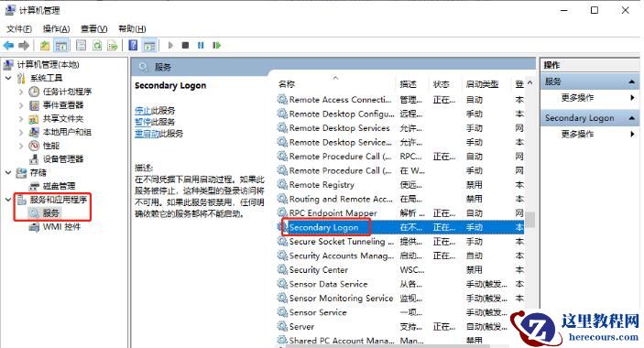Select Secure Socket Tunneling service row

click(400, 241)
